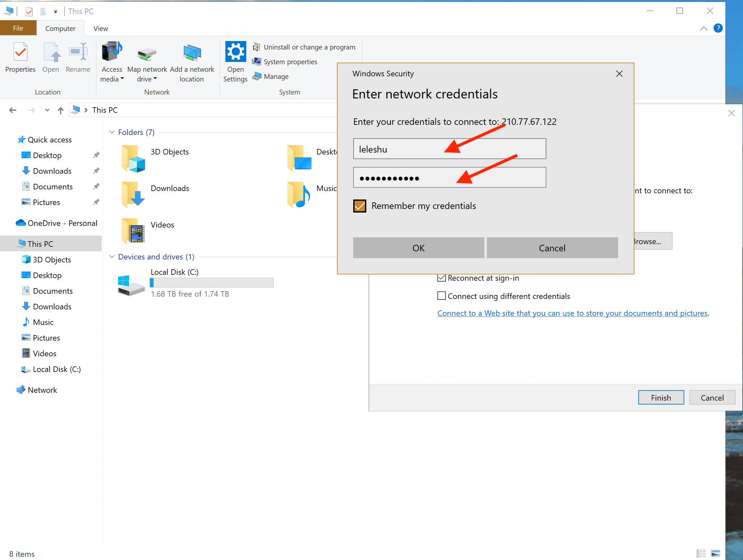Select the Local Disk (C:) drive icon

point(131,285)
